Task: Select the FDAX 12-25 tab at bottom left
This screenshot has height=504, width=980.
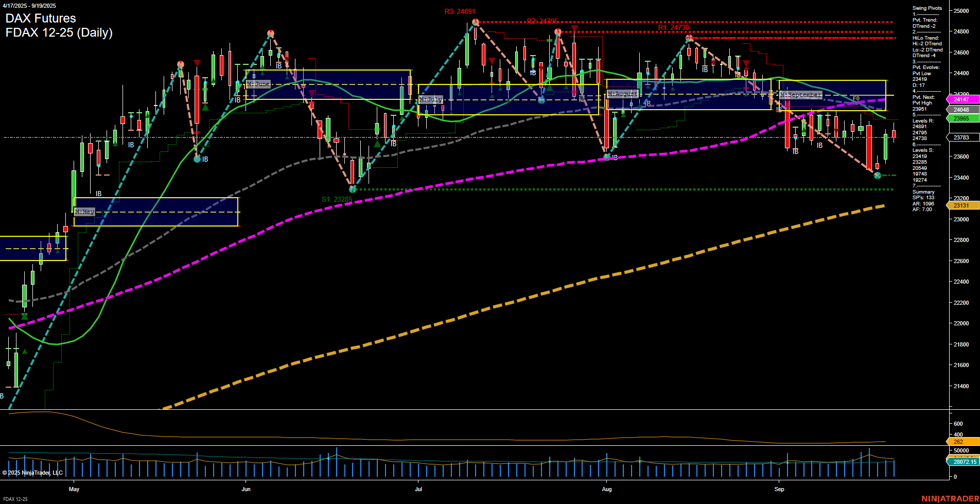Action: click(x=15, y=499)
